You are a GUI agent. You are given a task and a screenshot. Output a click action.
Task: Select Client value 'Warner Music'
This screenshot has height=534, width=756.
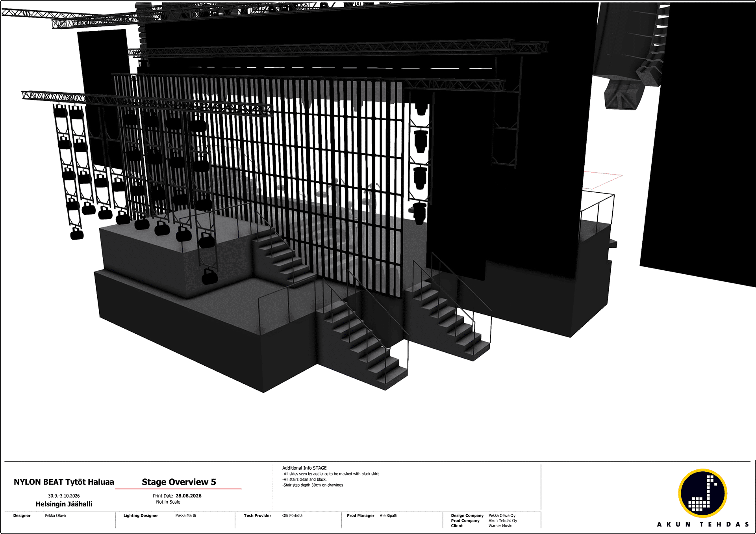pyautogui.click(x=500, y=526)
